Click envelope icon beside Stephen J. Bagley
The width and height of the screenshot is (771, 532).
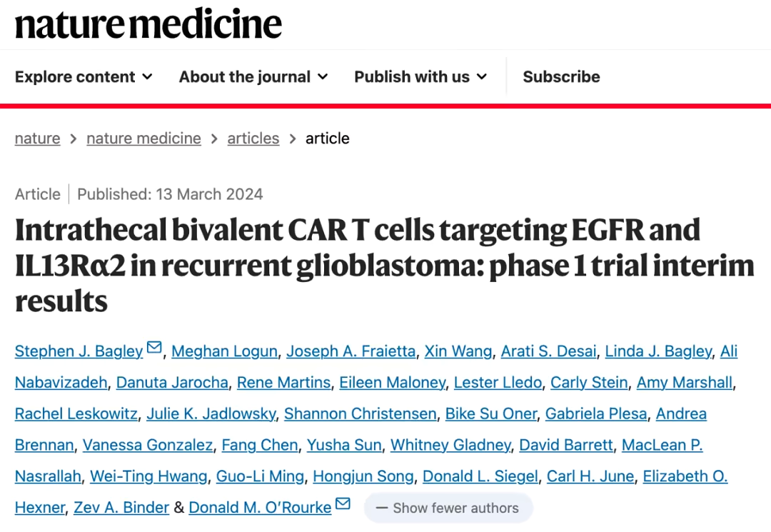[154, 348]
